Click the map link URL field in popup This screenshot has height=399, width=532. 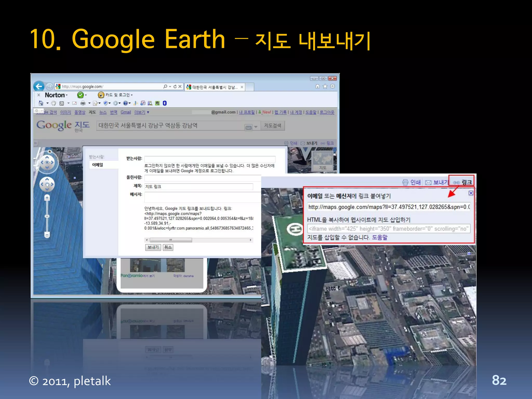click(389, 207)
